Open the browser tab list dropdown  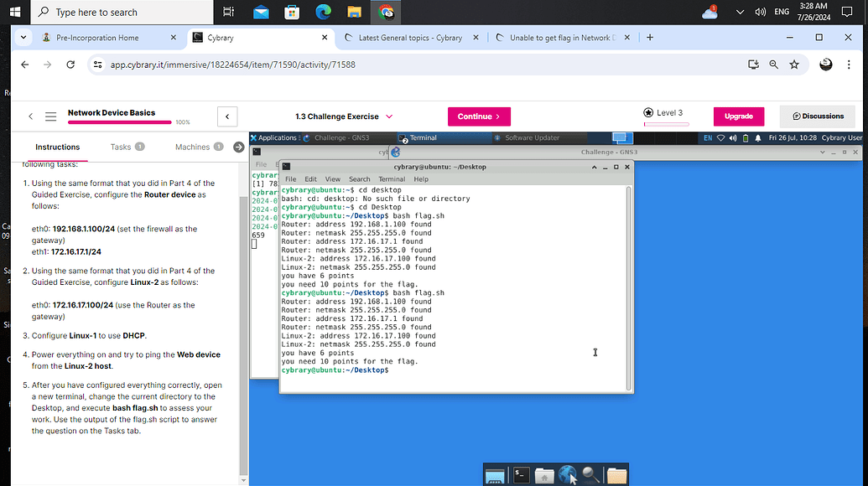tap(23, 38)
